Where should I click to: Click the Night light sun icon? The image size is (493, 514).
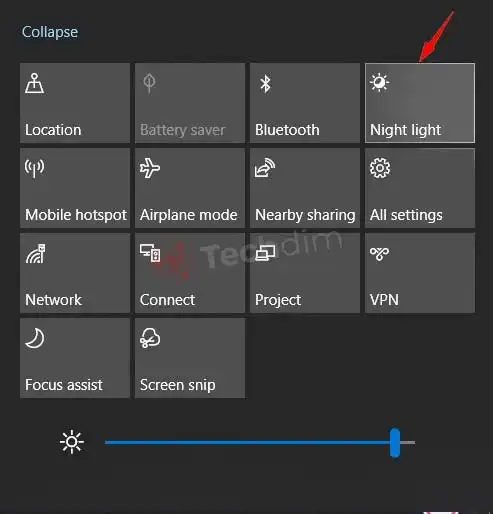(x=379, y=83)
